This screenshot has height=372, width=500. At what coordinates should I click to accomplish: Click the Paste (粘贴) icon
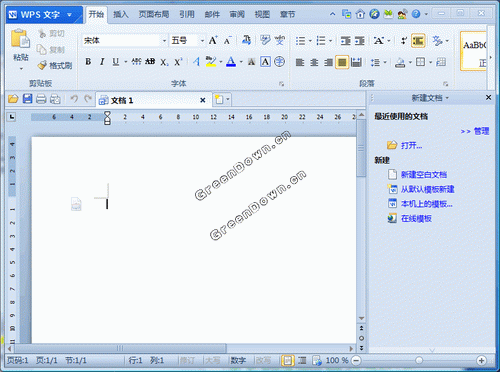20,39
